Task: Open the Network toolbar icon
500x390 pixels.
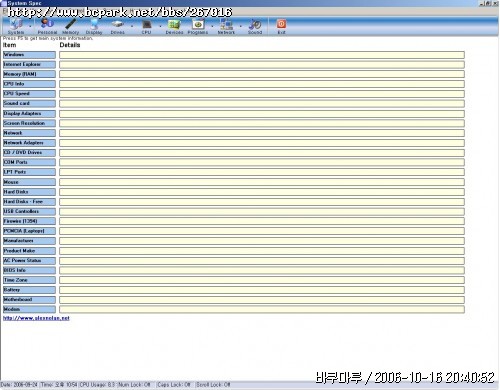Action: [226, 27]
